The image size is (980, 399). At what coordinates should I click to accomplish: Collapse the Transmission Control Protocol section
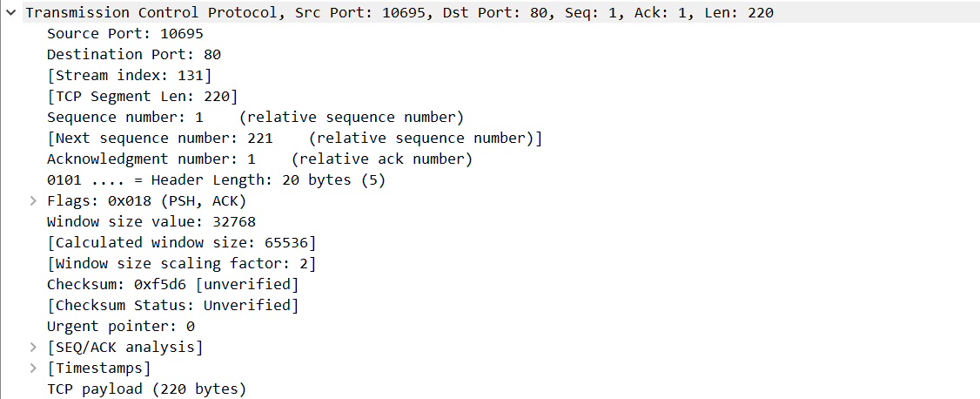(10, 13)
